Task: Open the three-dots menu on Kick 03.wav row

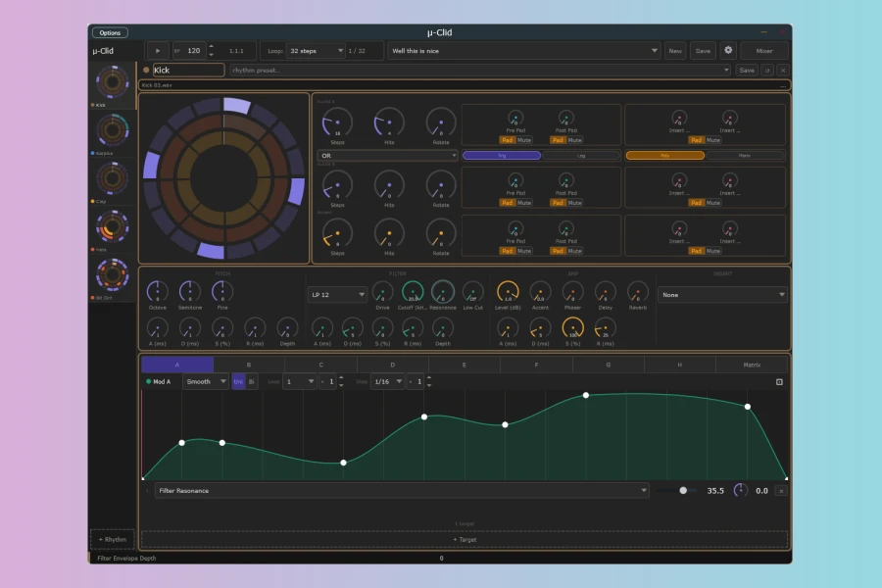Action: pyautogui.click(x=782, y=85)
